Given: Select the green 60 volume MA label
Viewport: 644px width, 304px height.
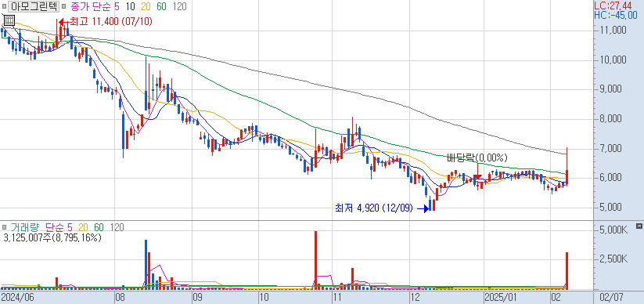Looking at the screenshot, I should [99, 227].
